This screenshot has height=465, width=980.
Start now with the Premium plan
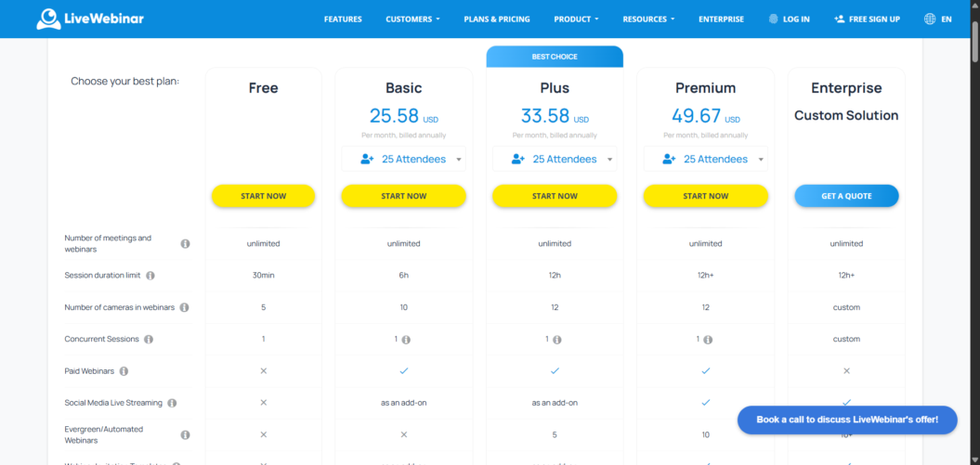706,196
